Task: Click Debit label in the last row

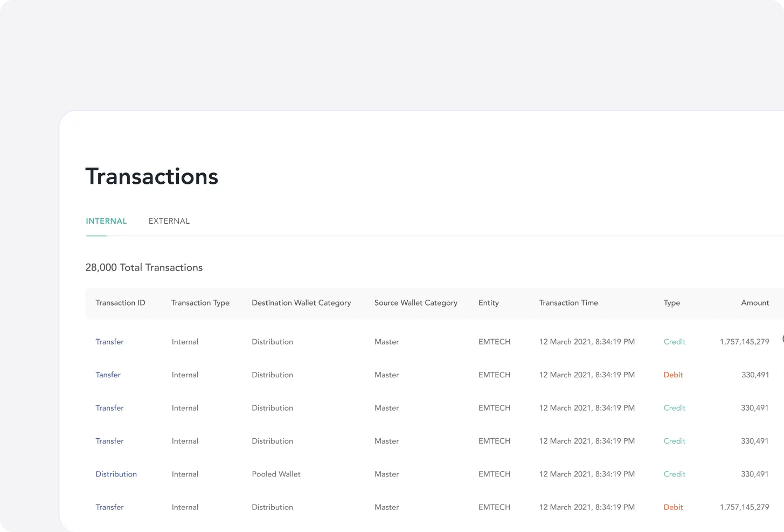Action: click(x=673, y=507)
